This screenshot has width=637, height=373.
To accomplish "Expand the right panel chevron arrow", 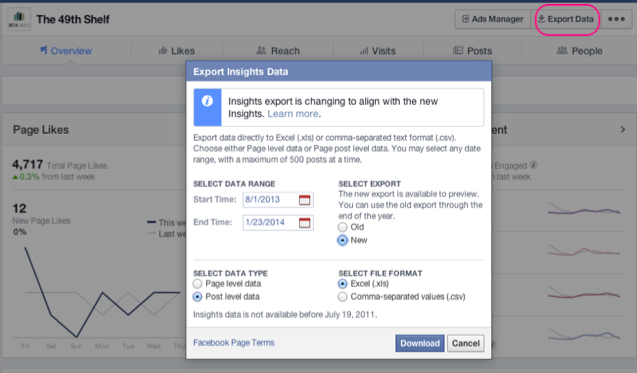I will (x=623, y=130).
